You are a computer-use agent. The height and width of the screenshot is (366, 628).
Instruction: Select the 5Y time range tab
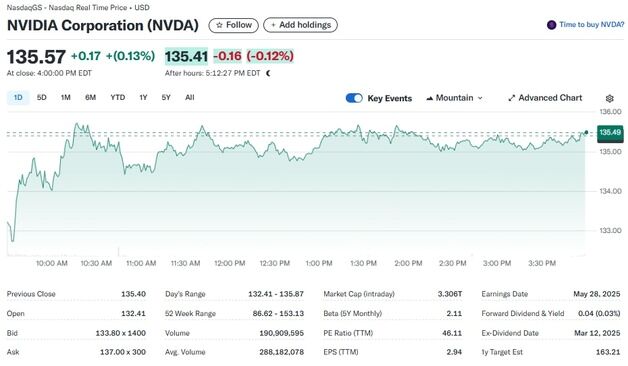coord(166,98)
